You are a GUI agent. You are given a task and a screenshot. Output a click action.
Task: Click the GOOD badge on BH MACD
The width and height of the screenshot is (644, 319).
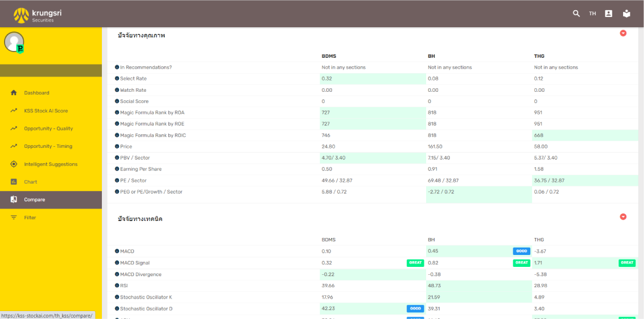click(x=522, y=251)
